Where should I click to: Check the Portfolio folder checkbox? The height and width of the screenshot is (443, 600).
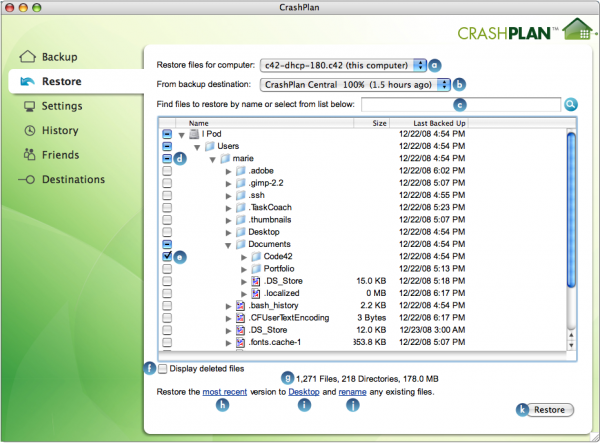[167, 269]
